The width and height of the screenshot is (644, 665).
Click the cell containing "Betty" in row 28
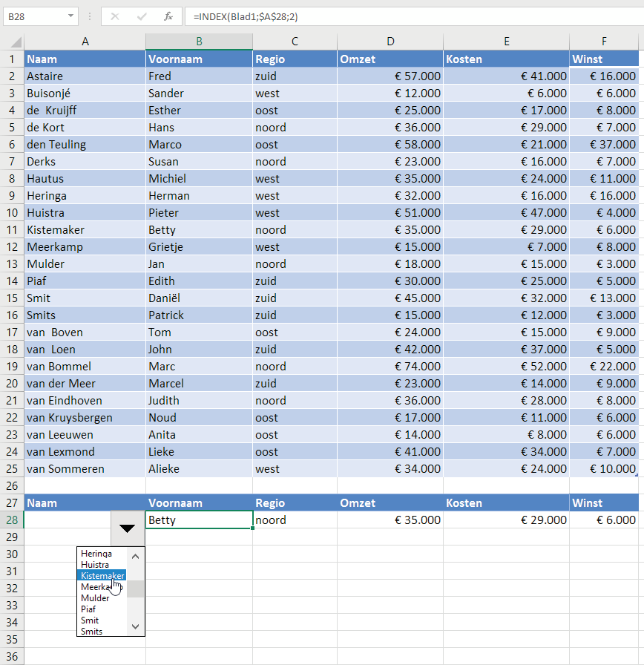point(199,520)
